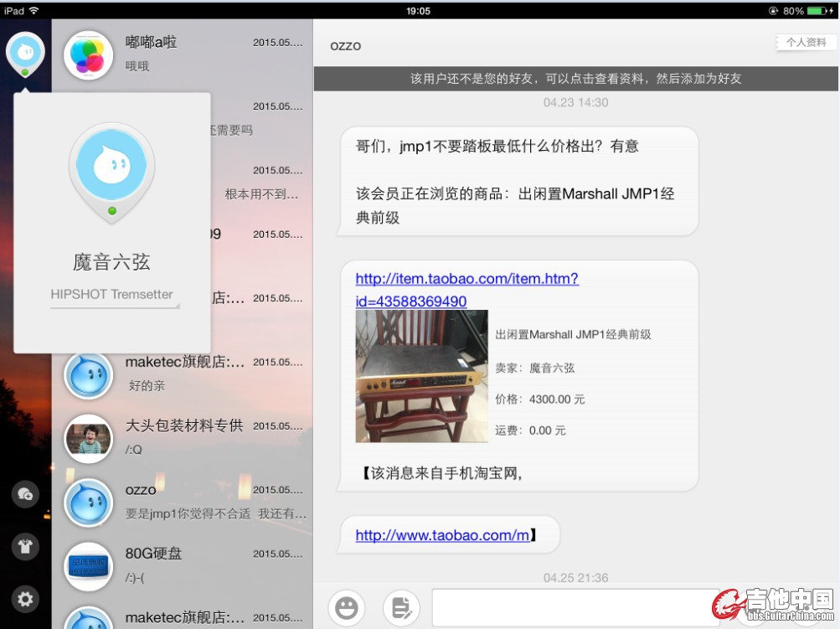
Task: Open the emoji smiley picker
Action: (x=347, y=608)
